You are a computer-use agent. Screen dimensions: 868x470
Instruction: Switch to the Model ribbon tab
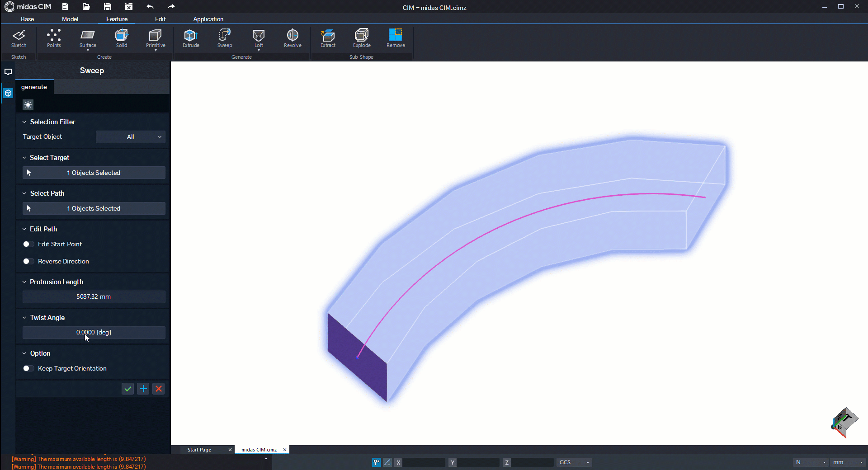pyautogui.click(x=70, y=19)
